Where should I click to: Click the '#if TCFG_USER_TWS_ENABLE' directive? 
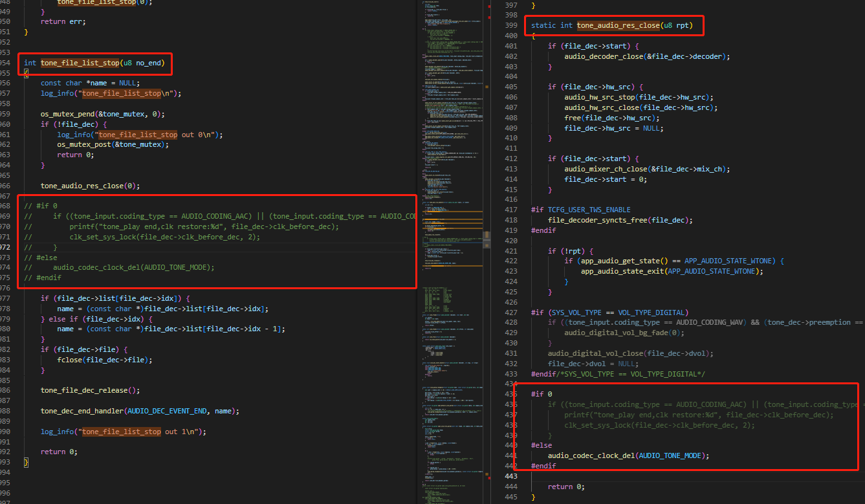pos(580,210)
